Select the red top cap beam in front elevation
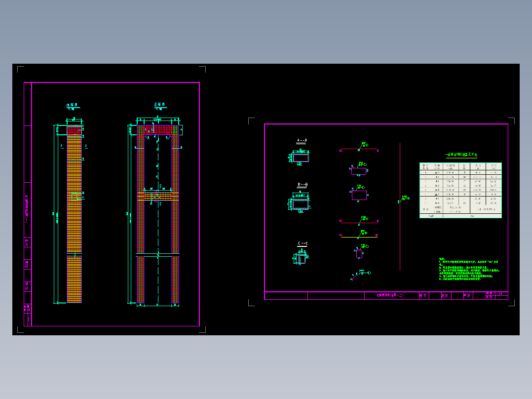This screenshot has height=399, width=532. coord(158,130)
